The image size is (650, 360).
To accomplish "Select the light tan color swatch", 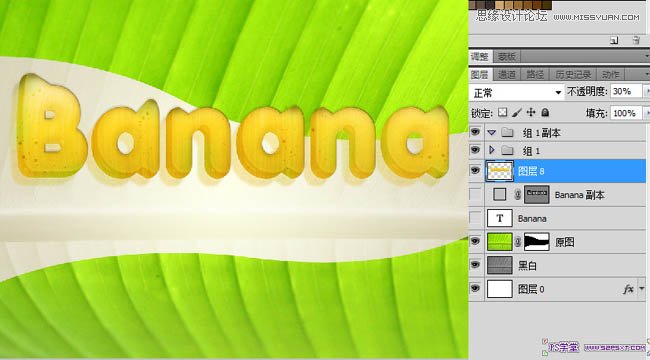I will point(499,5).
